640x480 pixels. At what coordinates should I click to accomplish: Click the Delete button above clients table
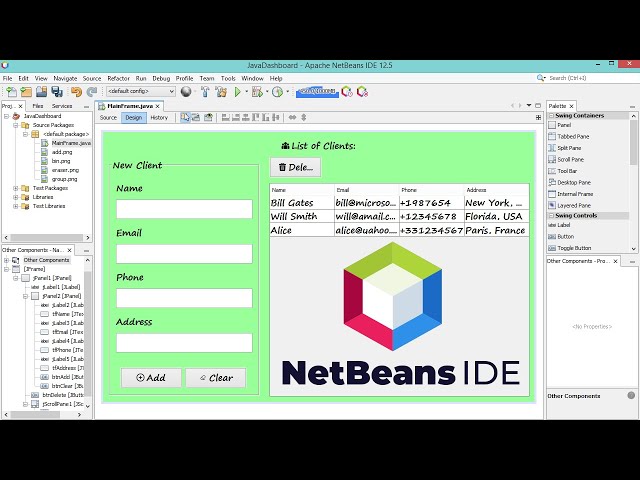(x=296, y=167)
